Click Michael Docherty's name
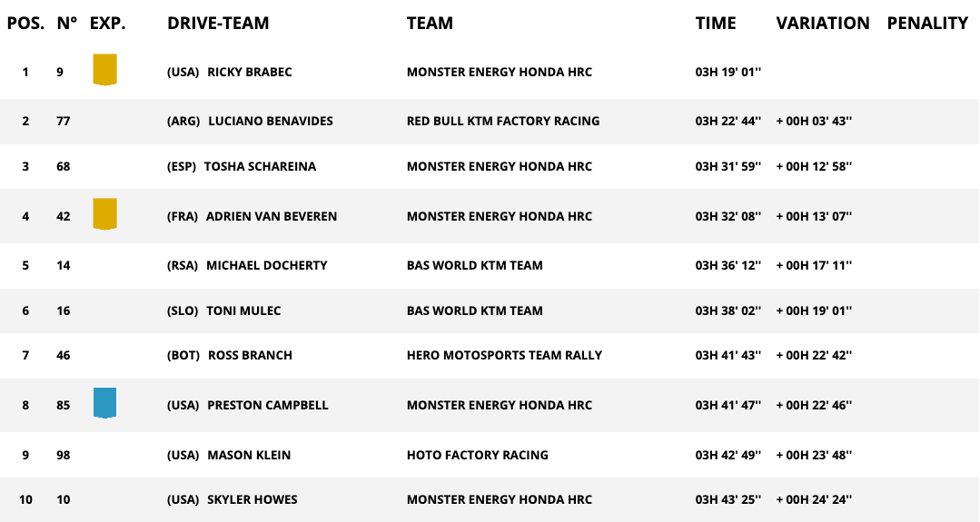980x522 pixels. tap(266, 265)
